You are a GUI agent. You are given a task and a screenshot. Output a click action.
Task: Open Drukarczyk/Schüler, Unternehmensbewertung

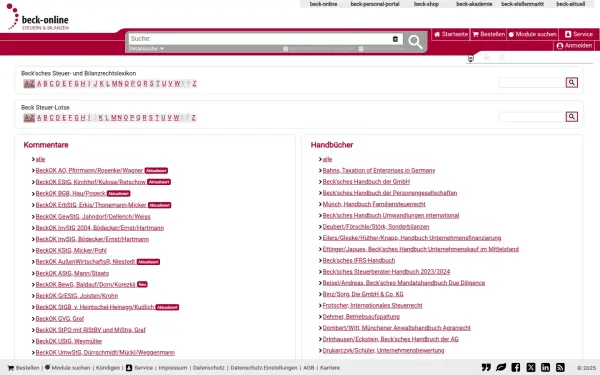point(383,350)
